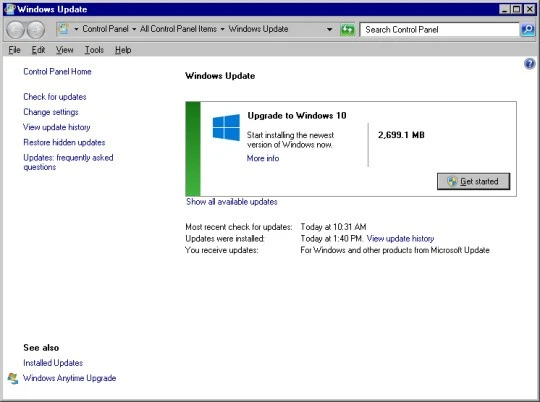Click the Windows Update title bar icon
The height and width of the screenshot is (402, 540).
10,9
